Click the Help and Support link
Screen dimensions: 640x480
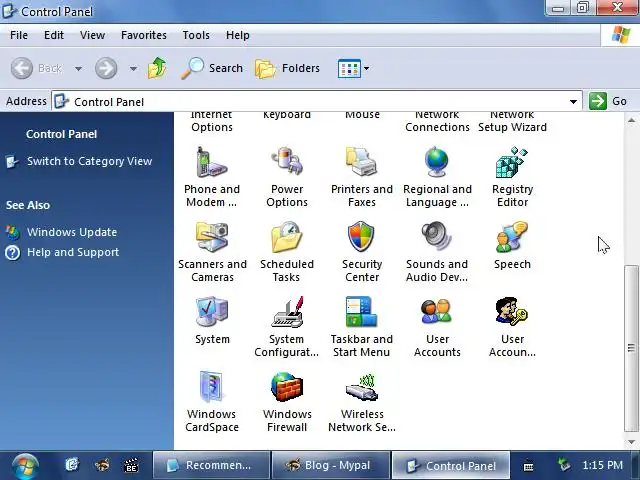(73, 252)
